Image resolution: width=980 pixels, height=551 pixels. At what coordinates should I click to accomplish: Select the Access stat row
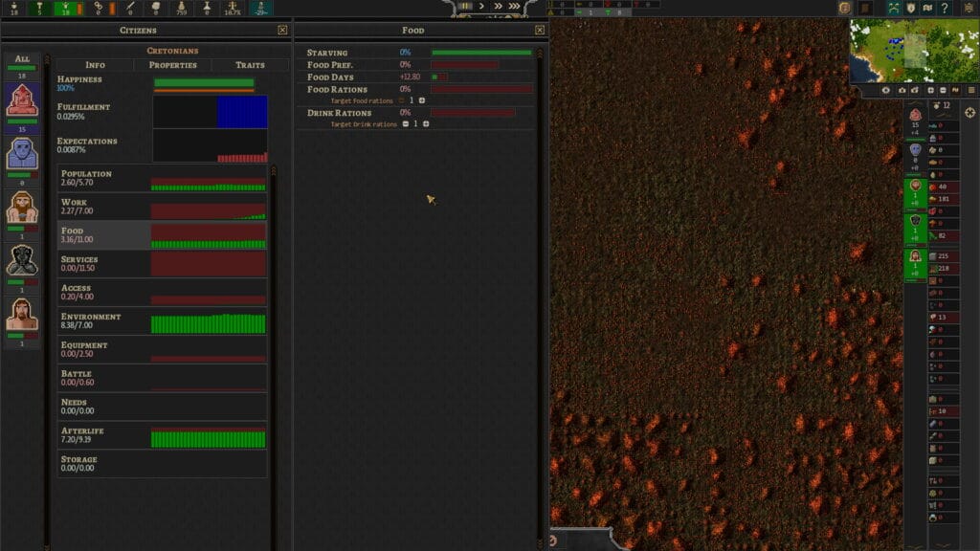click(163, 293)
